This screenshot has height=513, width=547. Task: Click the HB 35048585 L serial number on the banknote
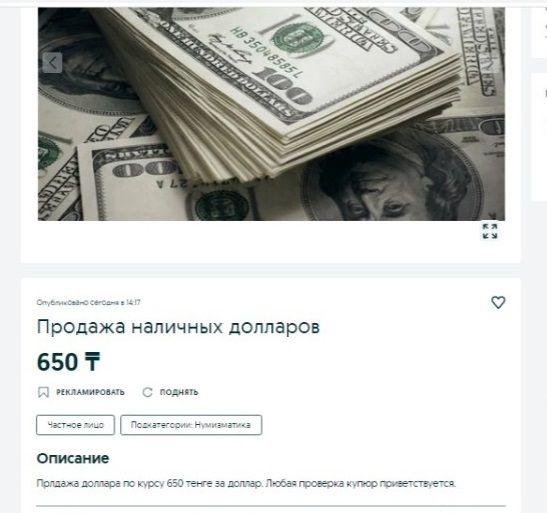tap(267, 52)
